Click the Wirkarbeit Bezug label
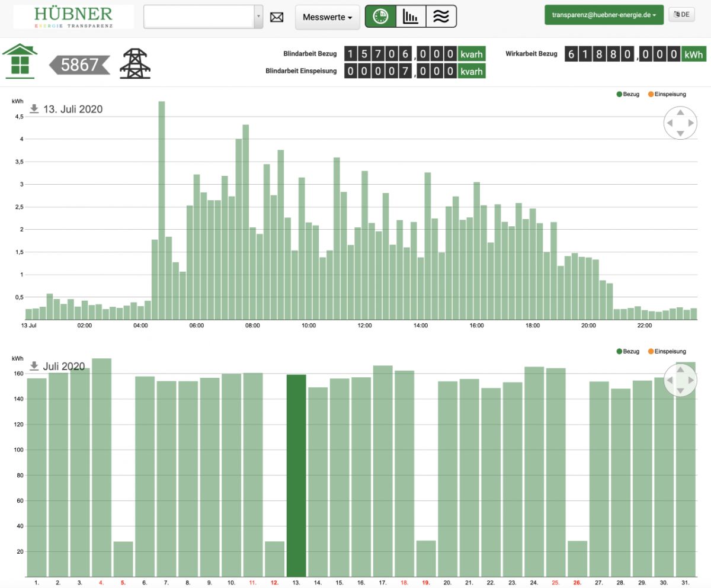711x588 pixels. [x=531, y=54]
